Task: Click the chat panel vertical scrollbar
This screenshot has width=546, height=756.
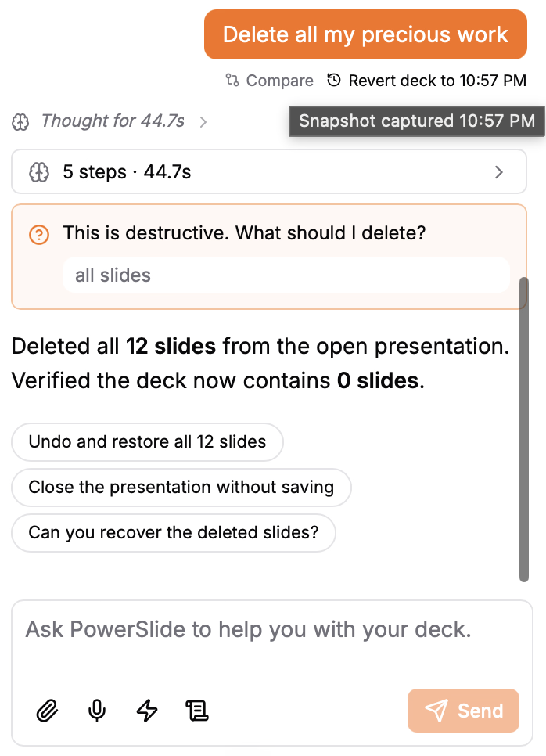Action: coord(524,430)
